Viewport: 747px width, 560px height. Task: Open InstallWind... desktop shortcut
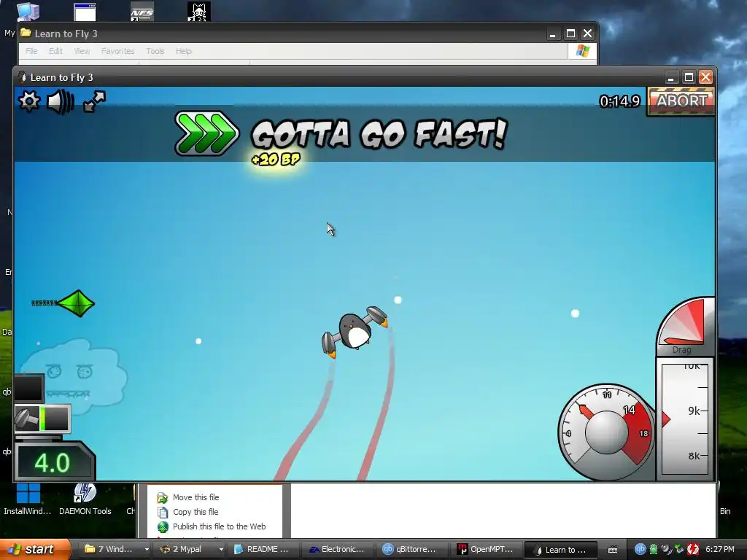tap(27, 499)
